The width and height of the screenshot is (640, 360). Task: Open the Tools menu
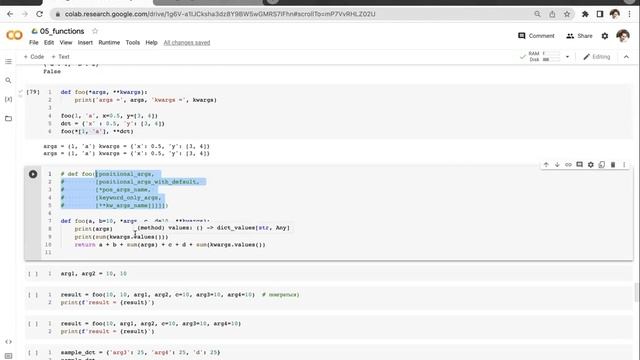133,42
